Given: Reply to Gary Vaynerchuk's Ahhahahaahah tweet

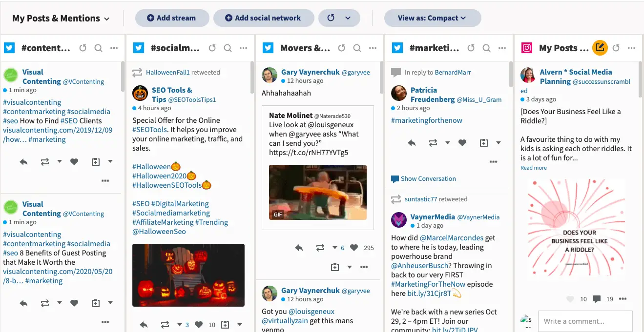Looking at the screenshot, I should click(299, 248).
